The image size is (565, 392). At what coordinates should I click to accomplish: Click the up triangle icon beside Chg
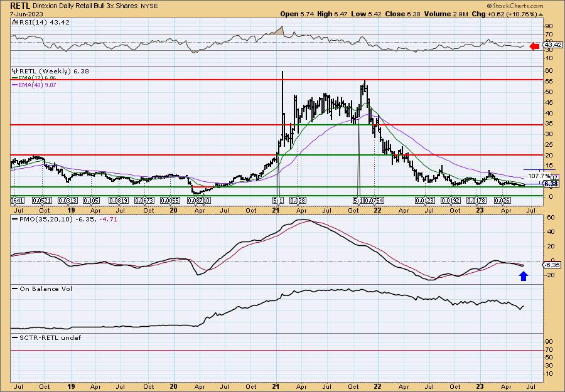coord(541,14)
